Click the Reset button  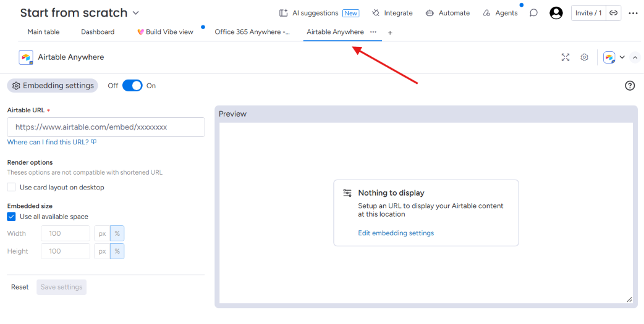(20, 287)
